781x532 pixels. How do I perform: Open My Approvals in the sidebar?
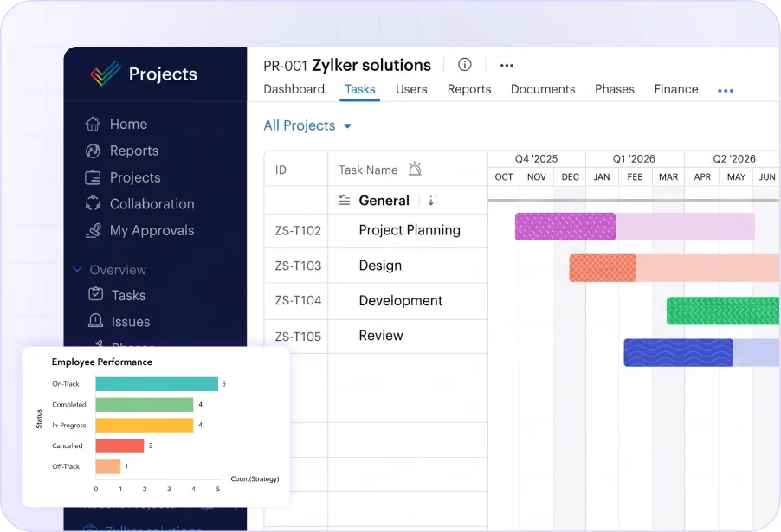pos(152,230)
